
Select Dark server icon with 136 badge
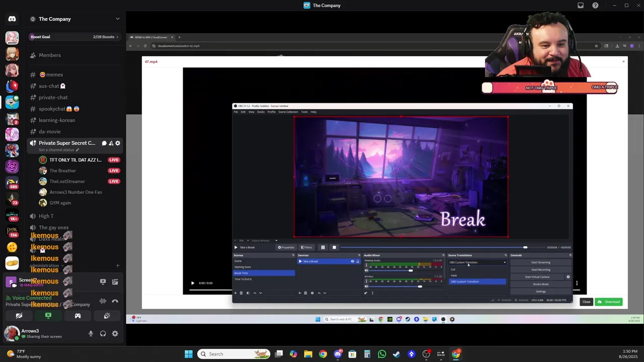12,231
